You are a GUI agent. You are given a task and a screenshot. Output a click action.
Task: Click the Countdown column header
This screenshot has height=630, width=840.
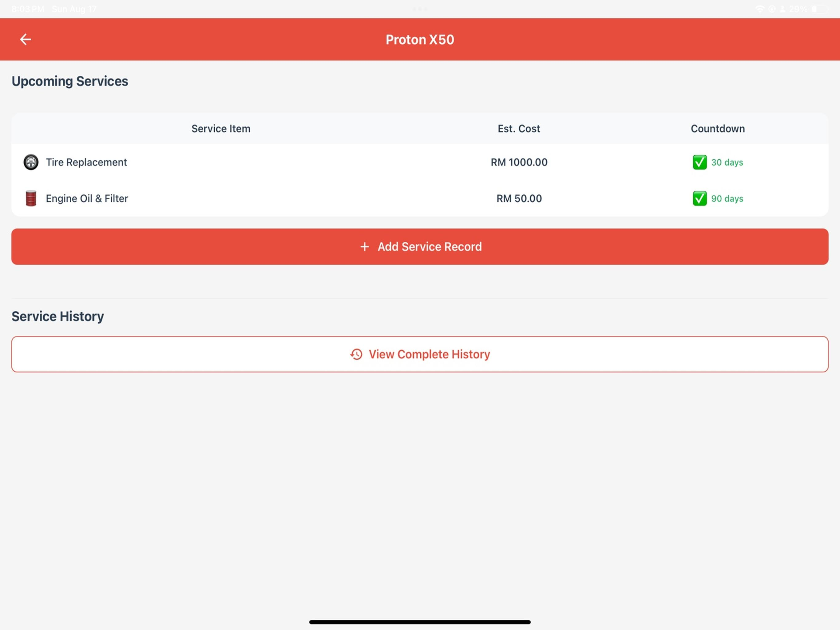[x=718, y=129]
